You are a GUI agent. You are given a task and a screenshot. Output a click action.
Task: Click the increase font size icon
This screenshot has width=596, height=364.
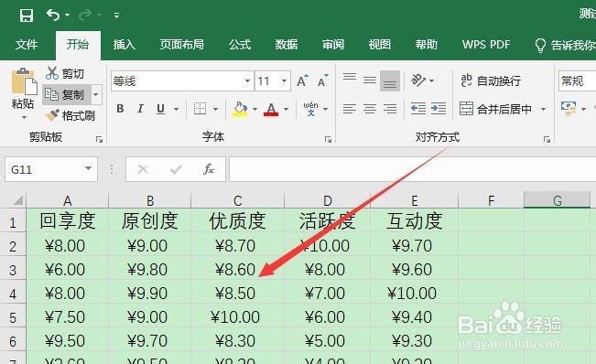(302, 80)
